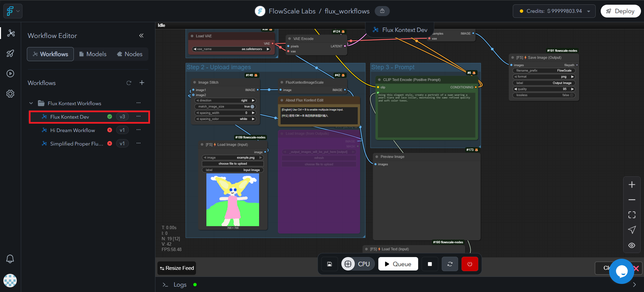
Task: Click the drawn girl image thumbnail
Action: point(233,200)
